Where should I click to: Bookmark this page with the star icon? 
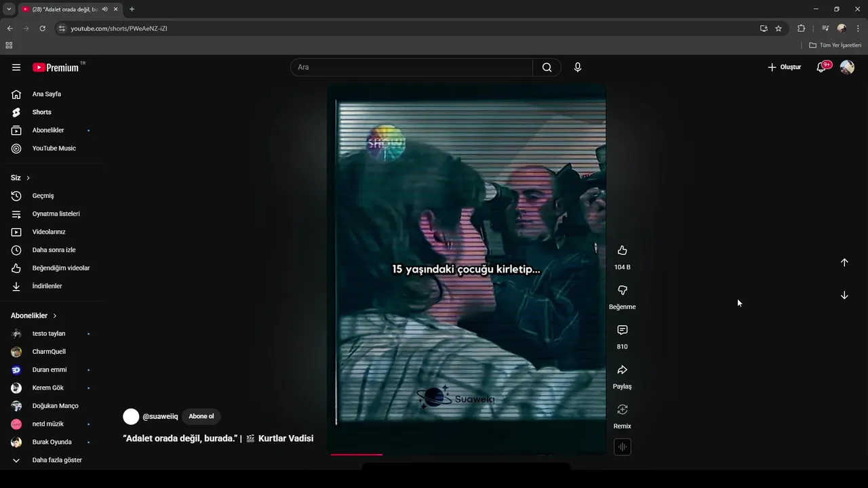coord(778,28)
